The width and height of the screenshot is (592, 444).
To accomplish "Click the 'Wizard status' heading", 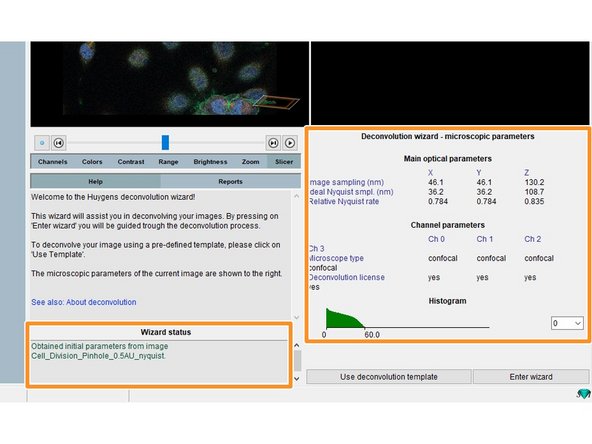I will click(x=166, y=332).
